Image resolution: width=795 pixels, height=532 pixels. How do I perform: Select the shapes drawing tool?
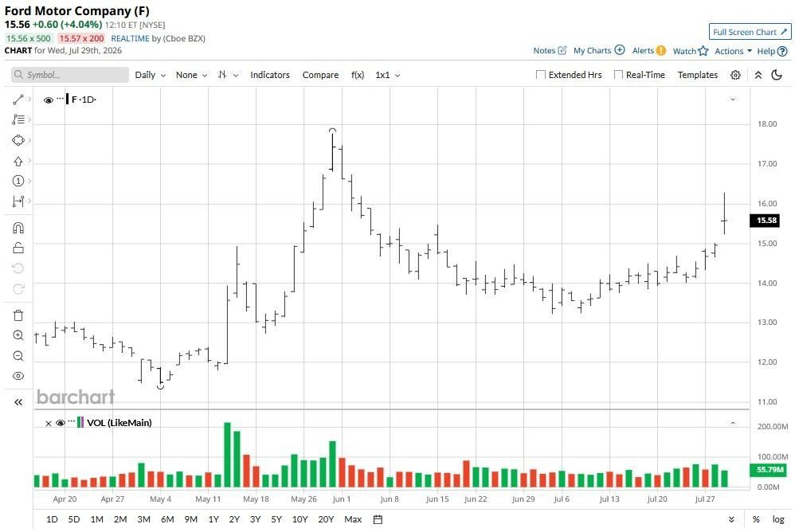pos(18,140)
